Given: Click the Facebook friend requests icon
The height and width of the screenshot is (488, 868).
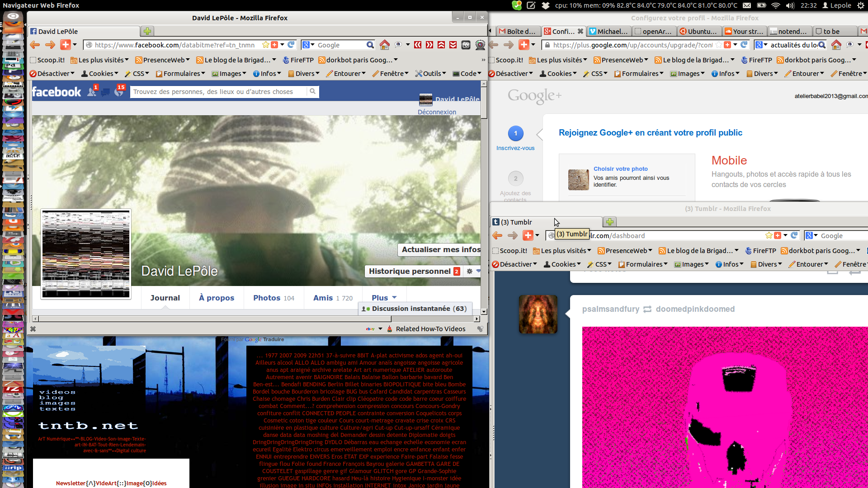Looking at the screenshot, I should click(92, 92).
